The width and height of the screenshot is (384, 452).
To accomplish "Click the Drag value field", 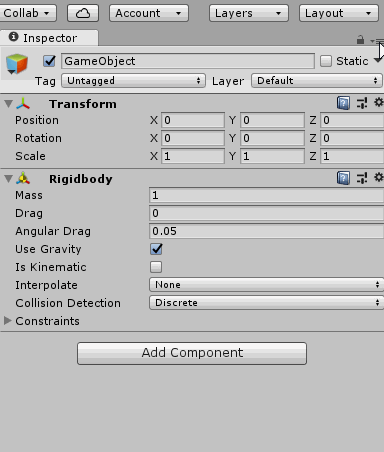I will [x=266, y=213].
